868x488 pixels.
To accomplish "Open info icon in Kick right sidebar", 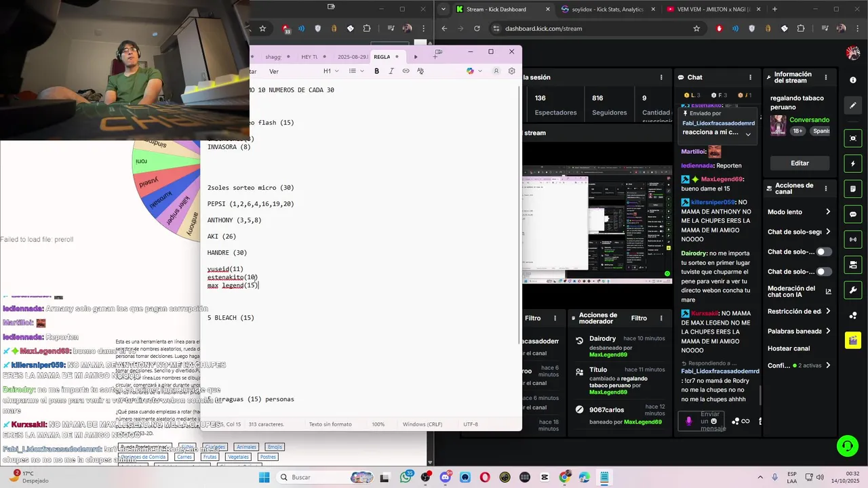I will 853,80.
